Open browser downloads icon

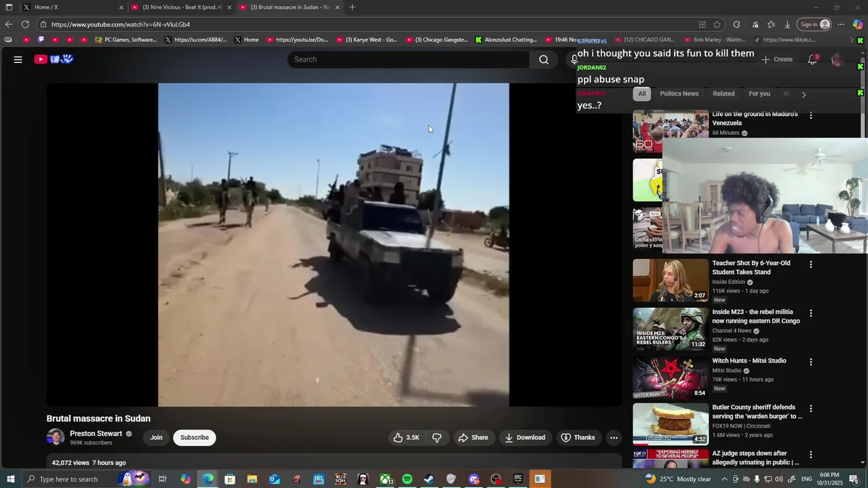pos(787,24)
